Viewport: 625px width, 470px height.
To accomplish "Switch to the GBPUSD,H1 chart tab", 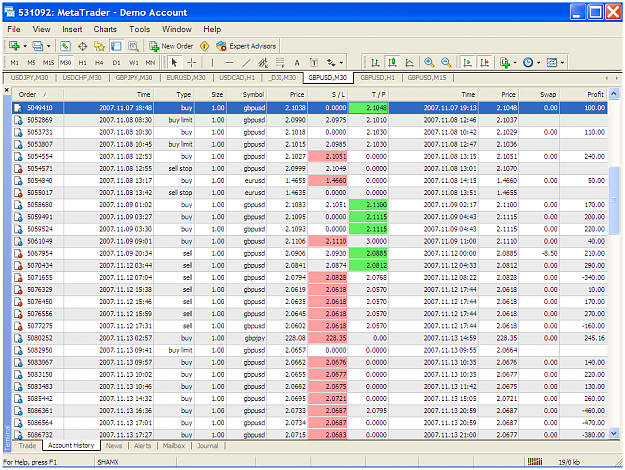I will 377,77.
